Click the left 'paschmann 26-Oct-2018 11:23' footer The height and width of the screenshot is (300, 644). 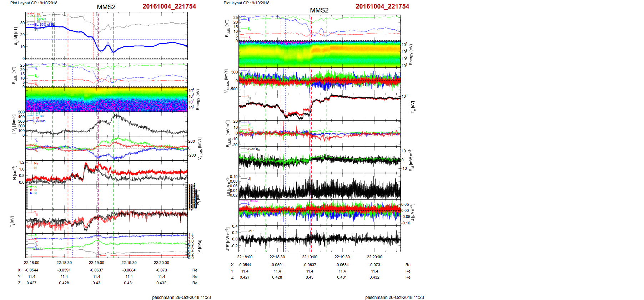click(181, 297)
